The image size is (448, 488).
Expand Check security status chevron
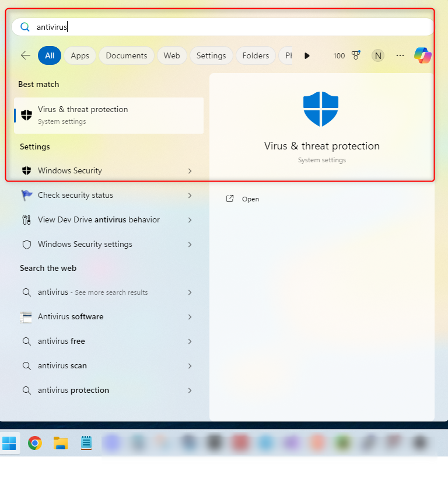coord(190,196)
